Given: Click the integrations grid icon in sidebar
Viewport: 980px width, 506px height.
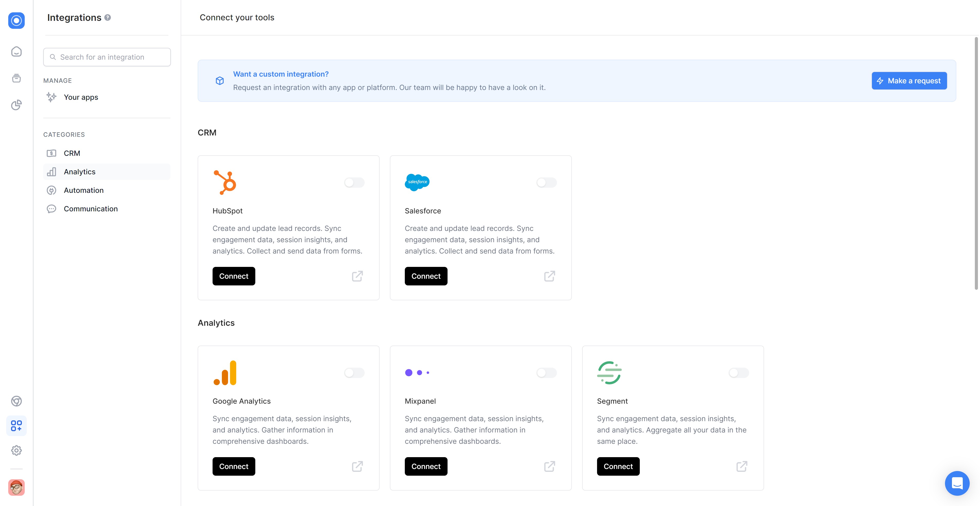Looking at the screenshot, I should click(16, 426).
